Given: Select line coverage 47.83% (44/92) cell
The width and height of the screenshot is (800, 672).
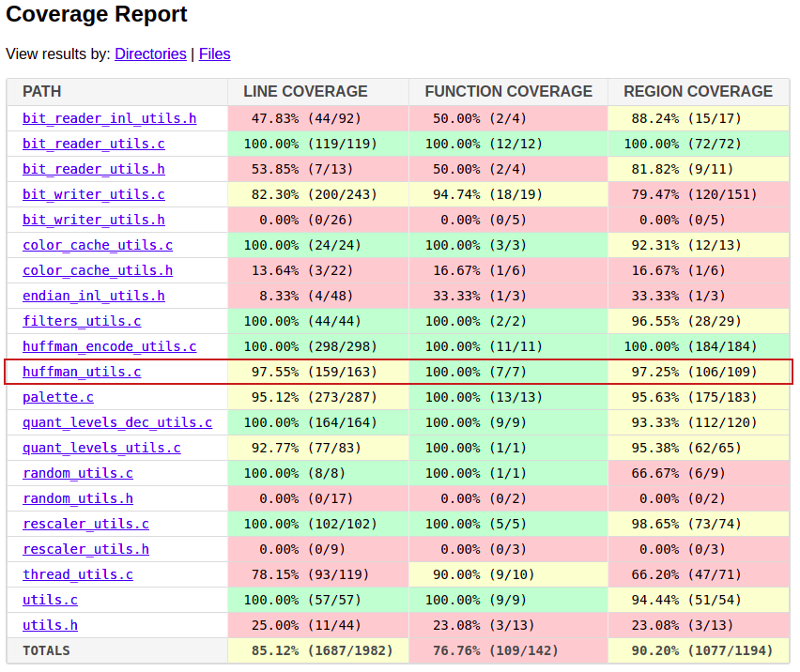Looking at the screenshot, I should pyautogui.click(x=318, y=118).
